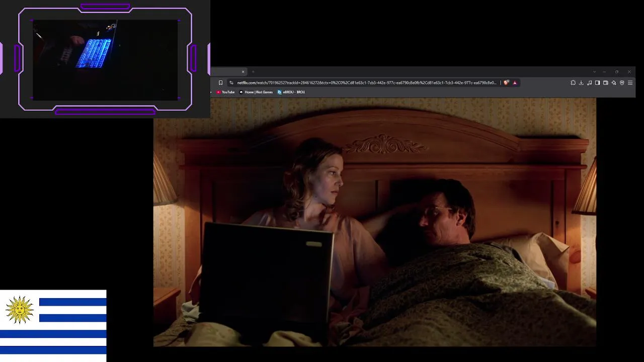Open site settings icon in address bar
644x362 pixels.
pos(231,83)
